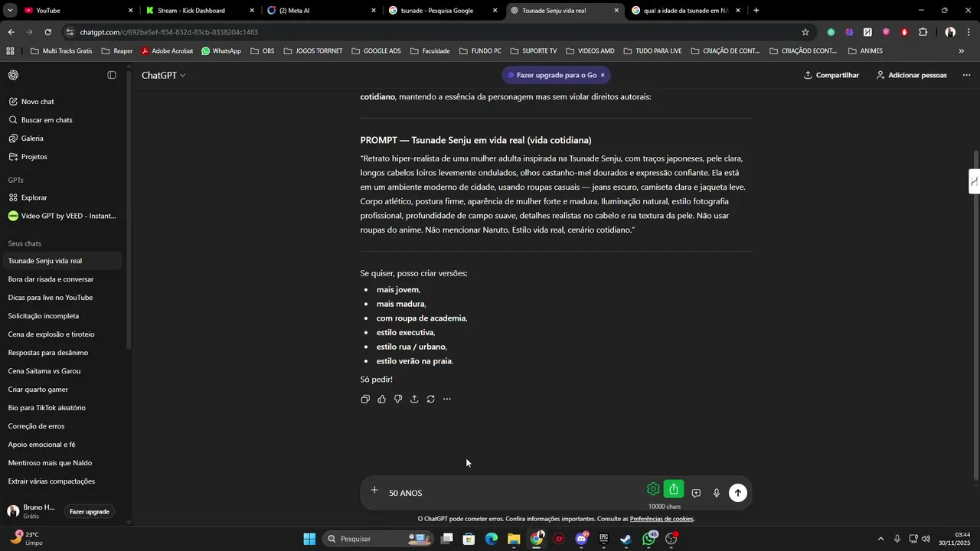
Task: Open the ANIMES bookmark folder
Action: (x=866, y=51)
